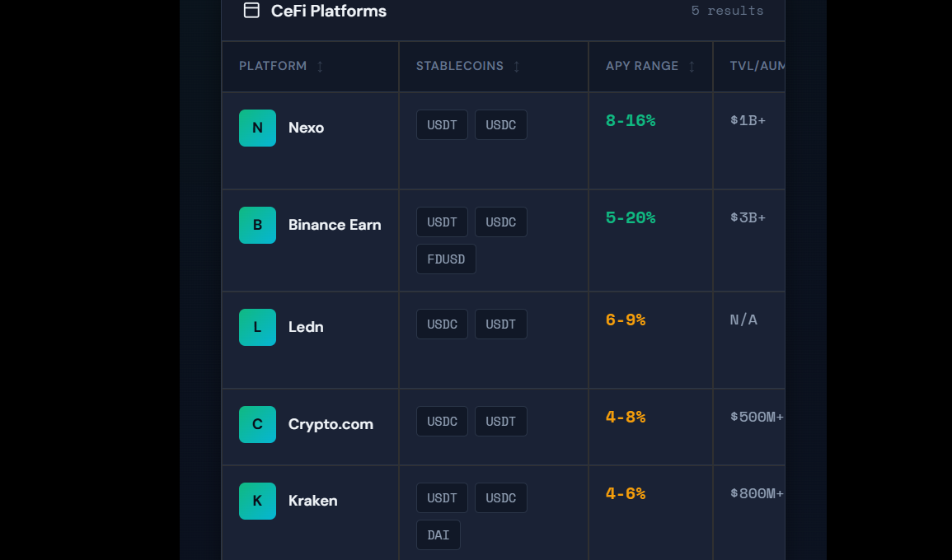This screenshot has height=560, width=952.
Task: Select the DAI tag in the Kraken row
Action: [438, 534]
